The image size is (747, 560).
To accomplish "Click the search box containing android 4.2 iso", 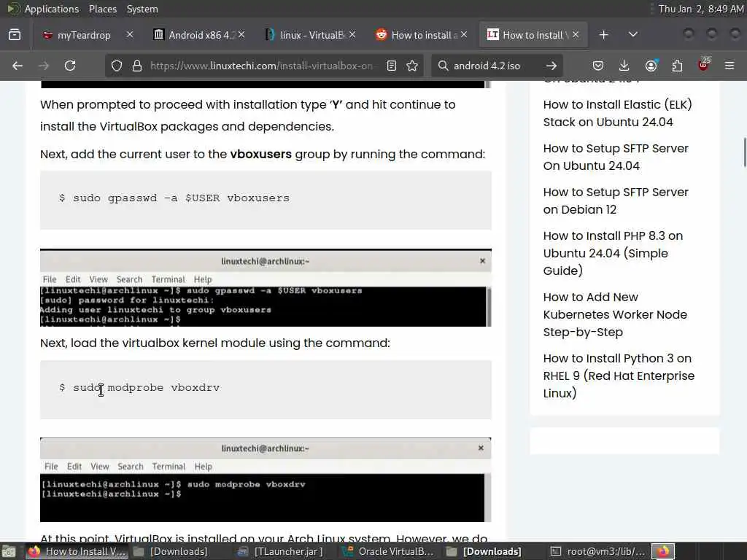I will pyautogui.click(x=495, y=66).
